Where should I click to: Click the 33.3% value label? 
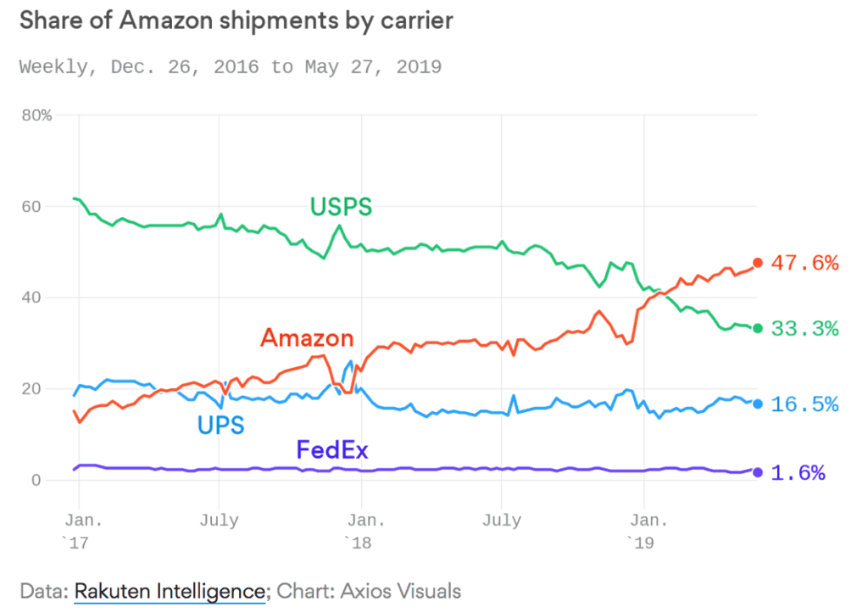(804, 328)
